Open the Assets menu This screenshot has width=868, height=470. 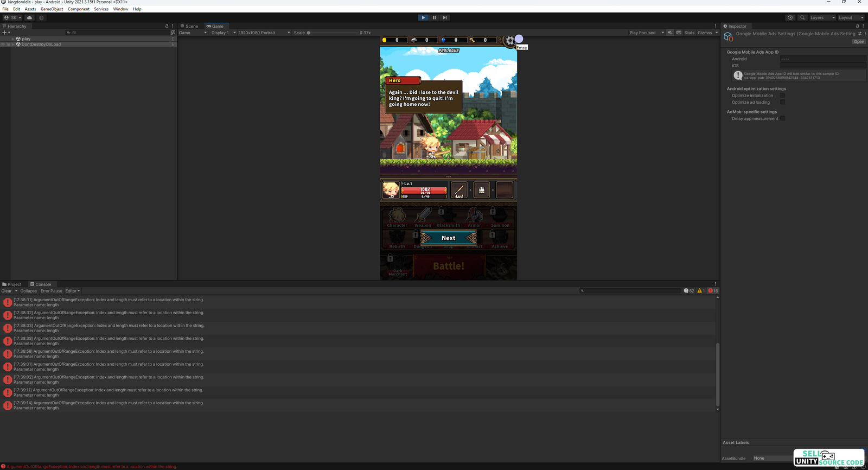(x=30, y=9)
